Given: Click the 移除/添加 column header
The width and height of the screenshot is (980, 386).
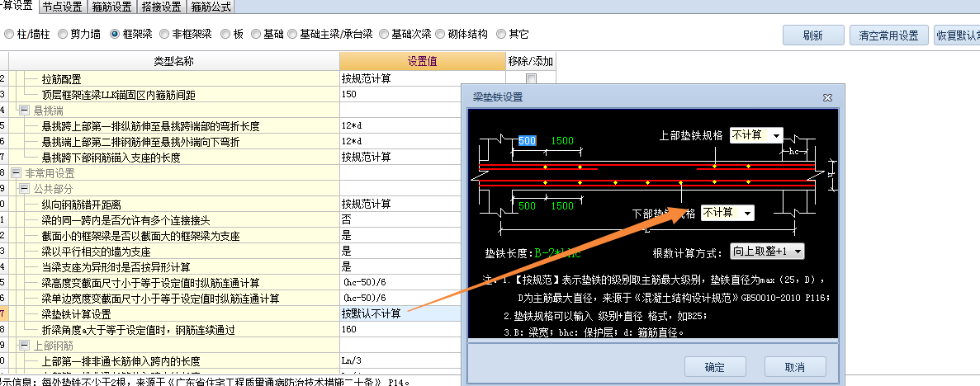Looking at the screenshot, I should 531,61.
